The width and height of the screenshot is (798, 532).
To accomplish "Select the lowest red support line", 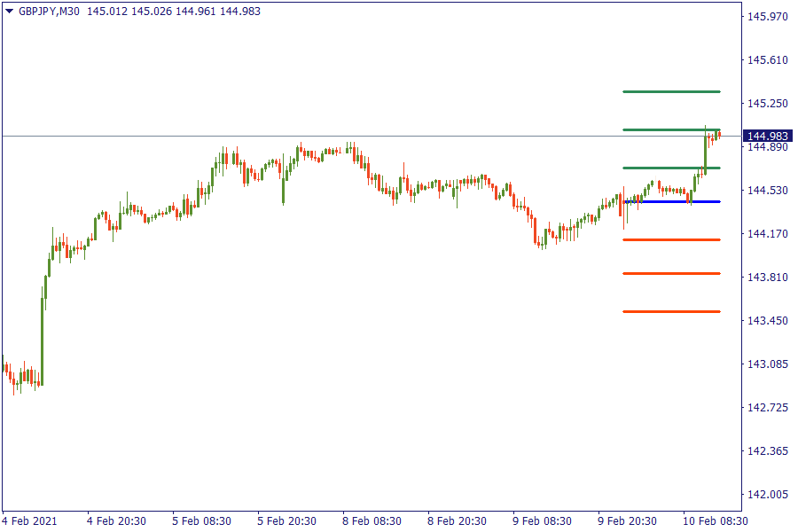I will [x=671, y=311].
